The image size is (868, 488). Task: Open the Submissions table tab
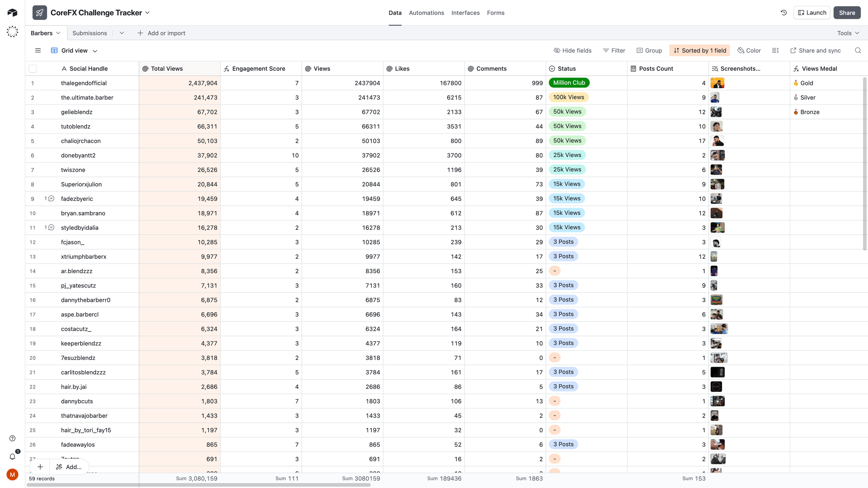click(90, 33)
